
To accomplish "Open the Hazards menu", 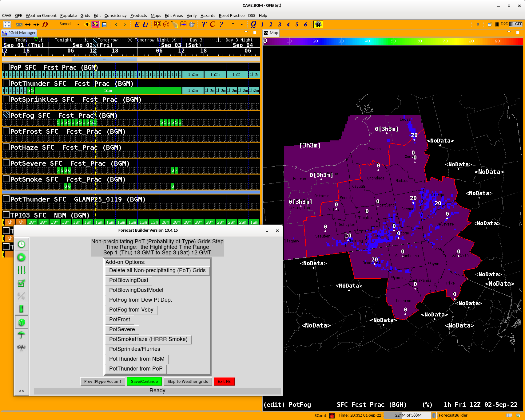I will pyautogui.click(x=208, y=15).
